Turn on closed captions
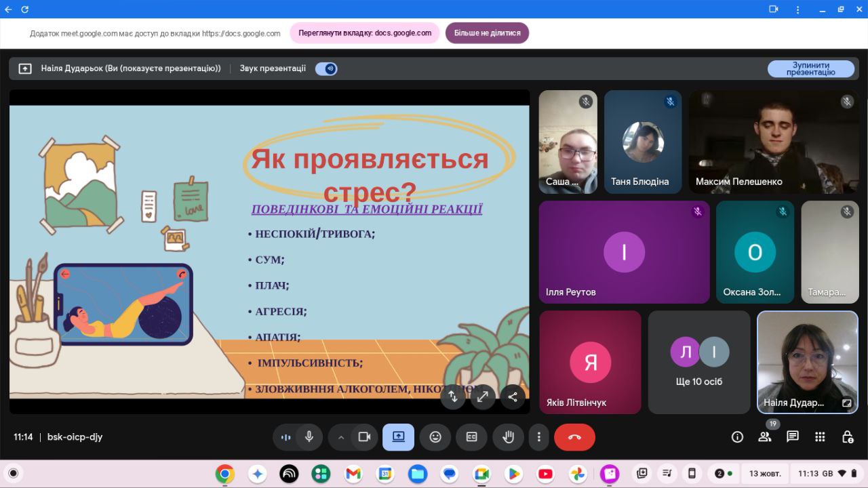 pyautogui.click(x=471, y=437)
